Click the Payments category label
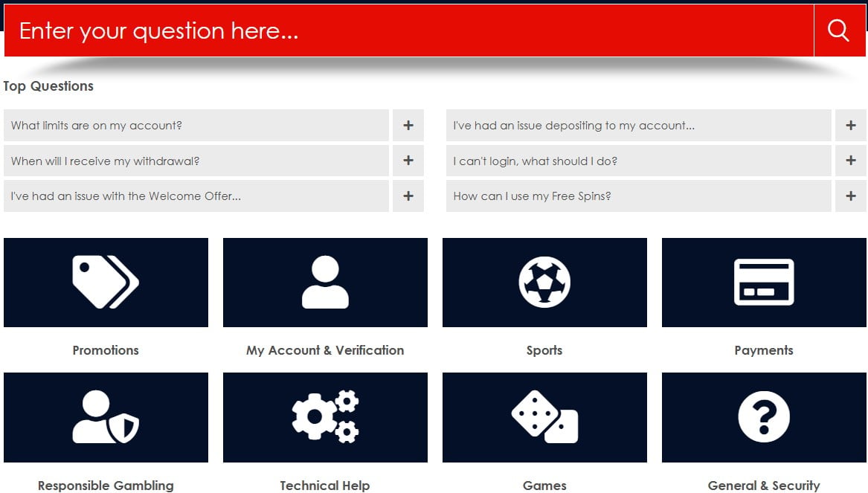868x493 pixels. click(764, 350)
